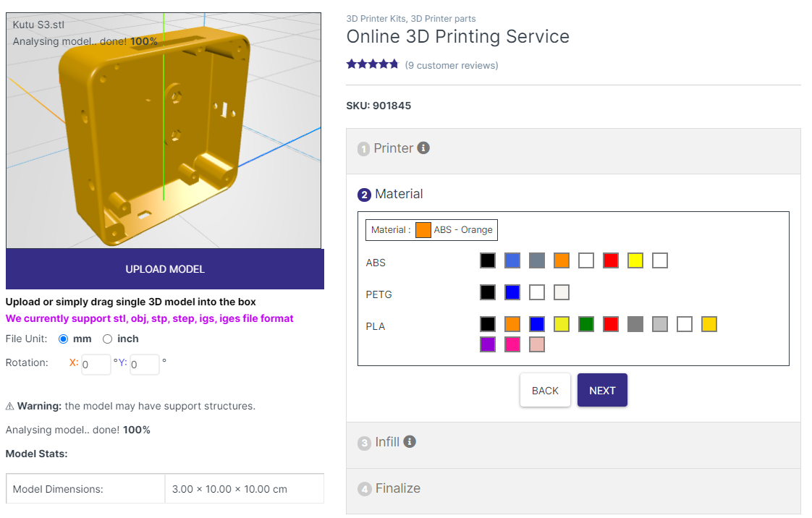
Task: Select the mm file unit option
Action: coord(64,338)
